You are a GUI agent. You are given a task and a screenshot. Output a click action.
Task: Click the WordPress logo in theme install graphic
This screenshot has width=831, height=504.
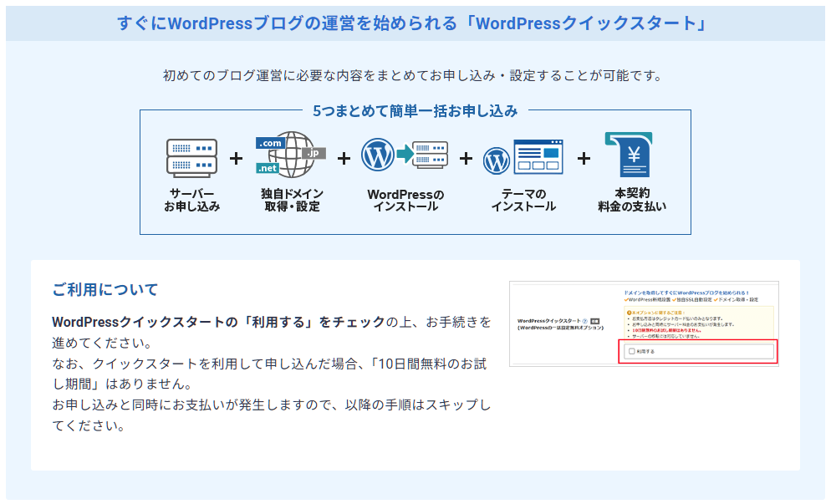pyautogui.click(x=496, y=161)
